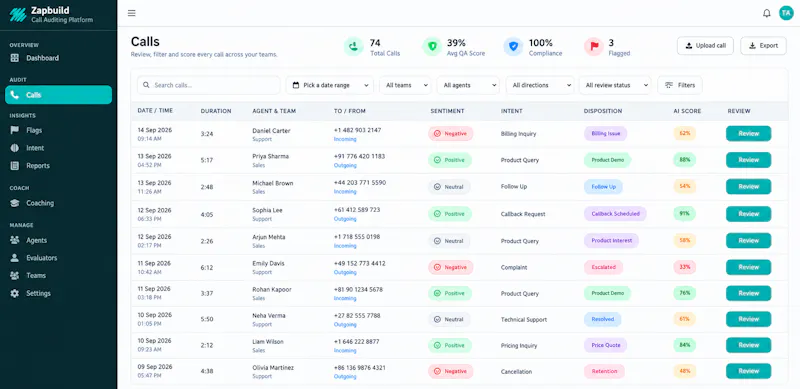
Task: Click the 62% AI score badge
Action: click(x=685, y=133)
